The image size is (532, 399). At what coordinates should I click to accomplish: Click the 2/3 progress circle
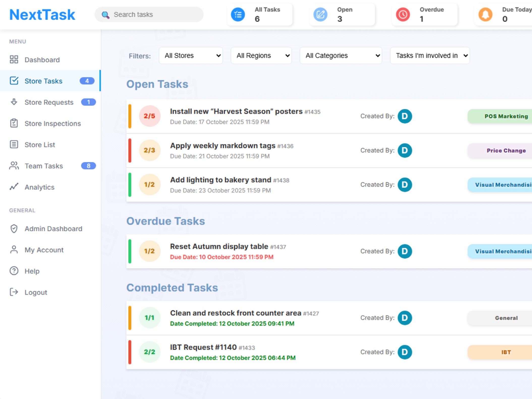(150, 150)
